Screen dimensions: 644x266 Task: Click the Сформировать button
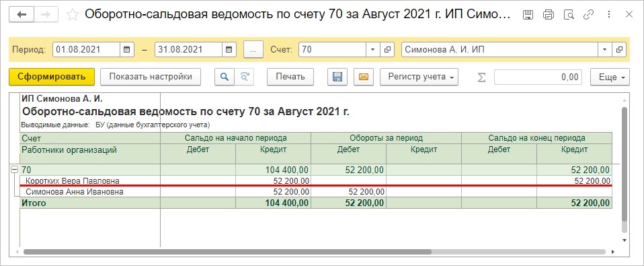point(52,77)
